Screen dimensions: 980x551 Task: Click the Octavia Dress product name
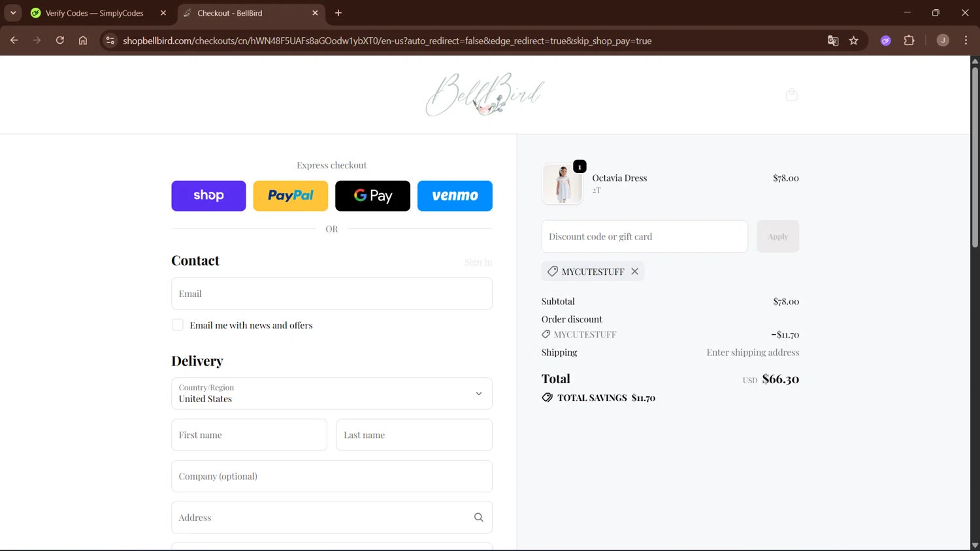pyautogui.click(x=619, y=178)
